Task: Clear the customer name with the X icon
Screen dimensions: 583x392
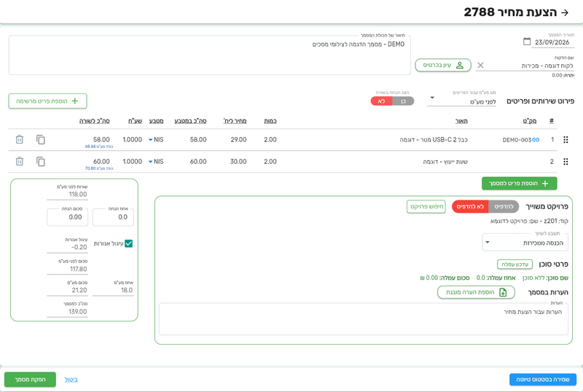Action: tap(480, 66)
